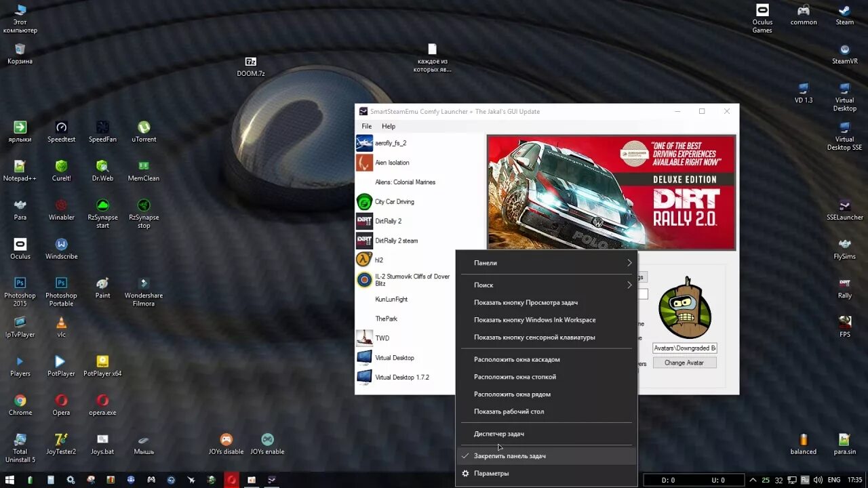Select IL-2 Sturmovik Cliffs of Dover Blitz

pyautogui.click(x=405, y=280)
